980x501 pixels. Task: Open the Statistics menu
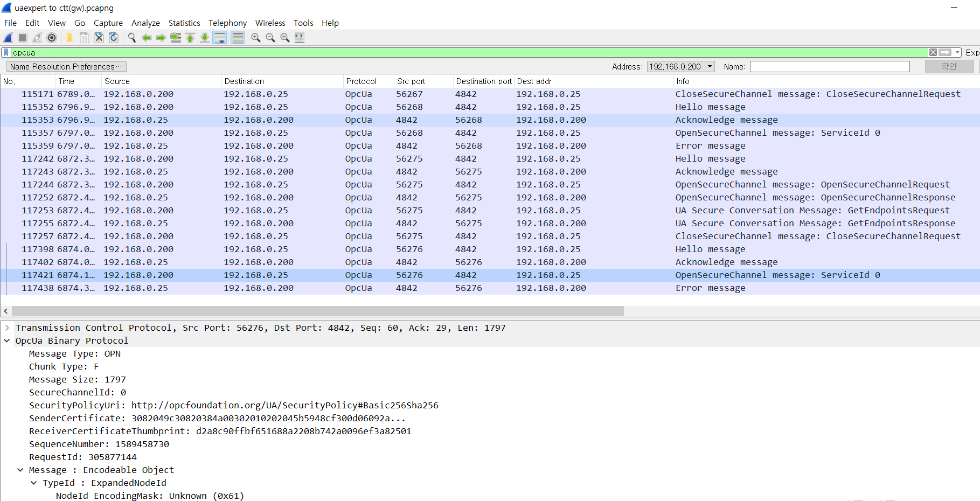pos(184,23)
